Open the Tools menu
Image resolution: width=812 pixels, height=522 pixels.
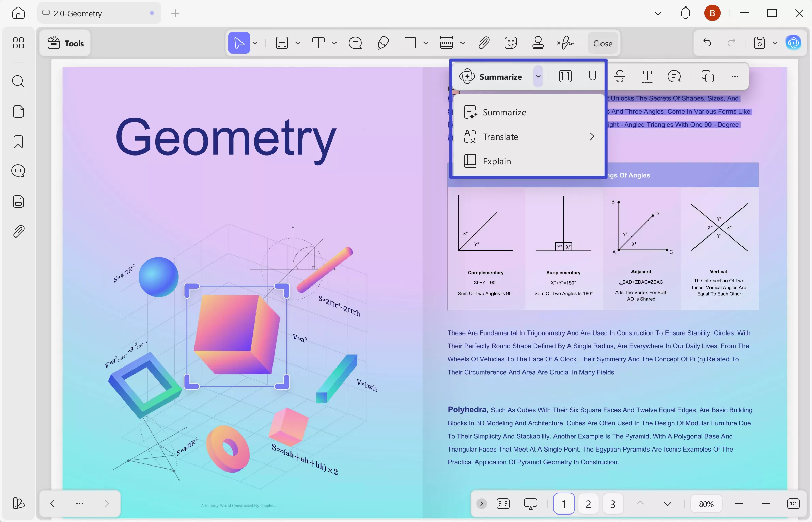[65, 43]
